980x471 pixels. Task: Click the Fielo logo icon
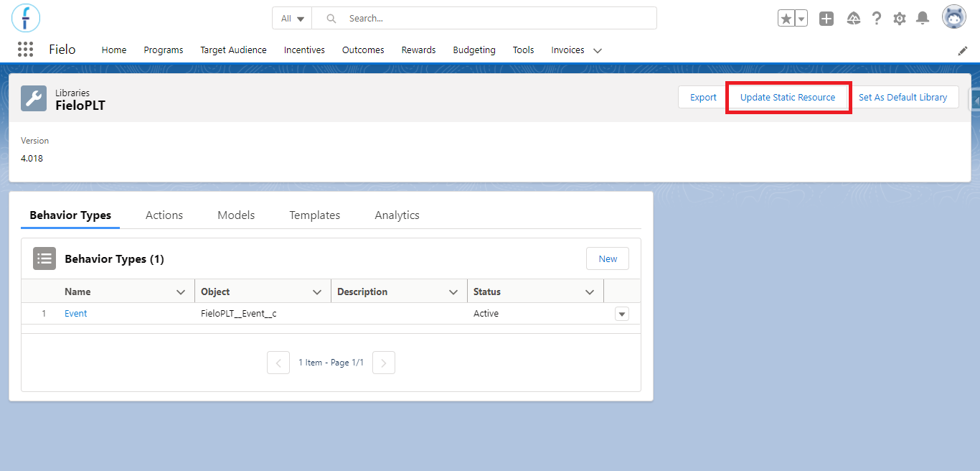26,18
